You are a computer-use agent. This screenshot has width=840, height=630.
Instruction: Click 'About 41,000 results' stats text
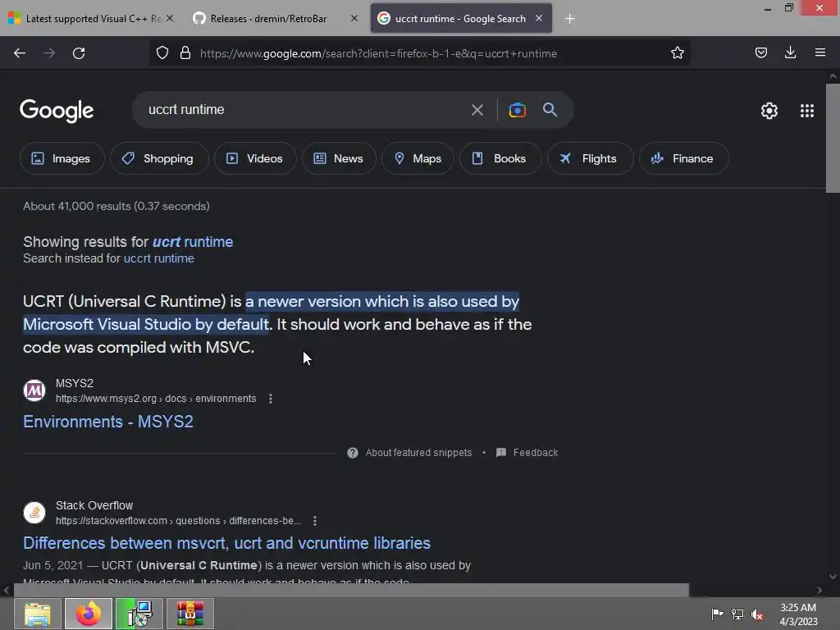click(x=116, y=206)
